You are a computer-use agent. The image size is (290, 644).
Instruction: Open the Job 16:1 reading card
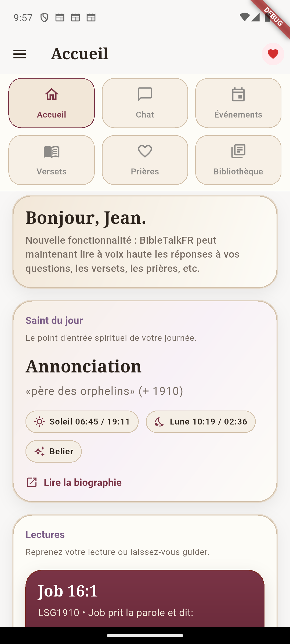[145, 598]
